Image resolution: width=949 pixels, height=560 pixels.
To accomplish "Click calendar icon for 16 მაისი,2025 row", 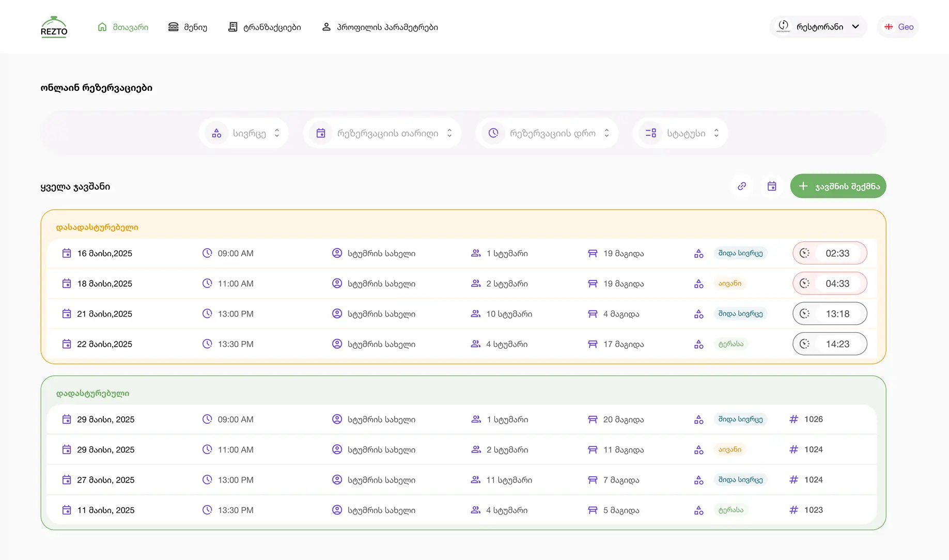I will point(67,253).
